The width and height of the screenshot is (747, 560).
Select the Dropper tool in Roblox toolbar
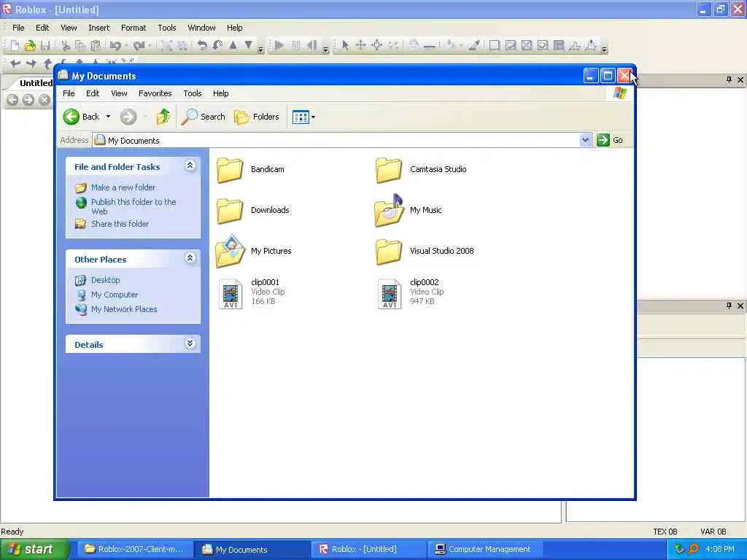pyautogui.click(x=474, y=46)
